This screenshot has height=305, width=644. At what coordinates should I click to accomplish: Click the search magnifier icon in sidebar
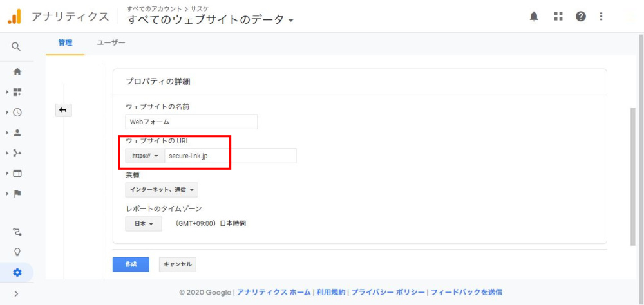click(x=17, y=46)
